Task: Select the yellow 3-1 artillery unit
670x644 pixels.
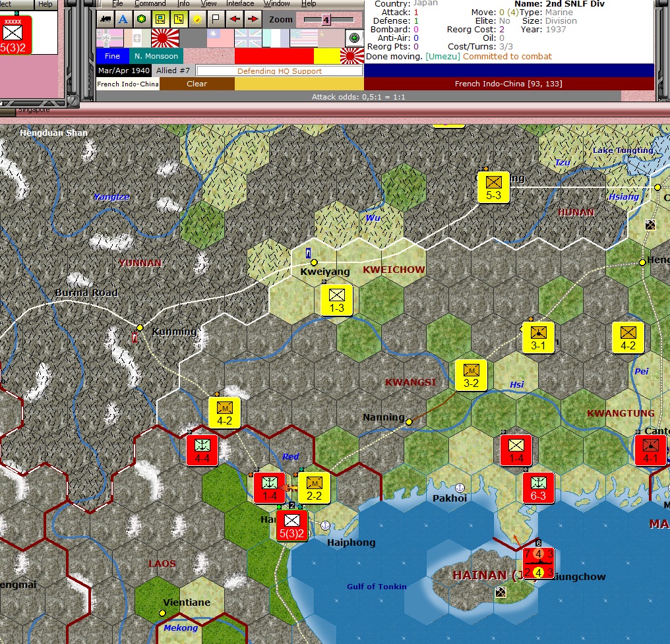Action: (538, 337)
